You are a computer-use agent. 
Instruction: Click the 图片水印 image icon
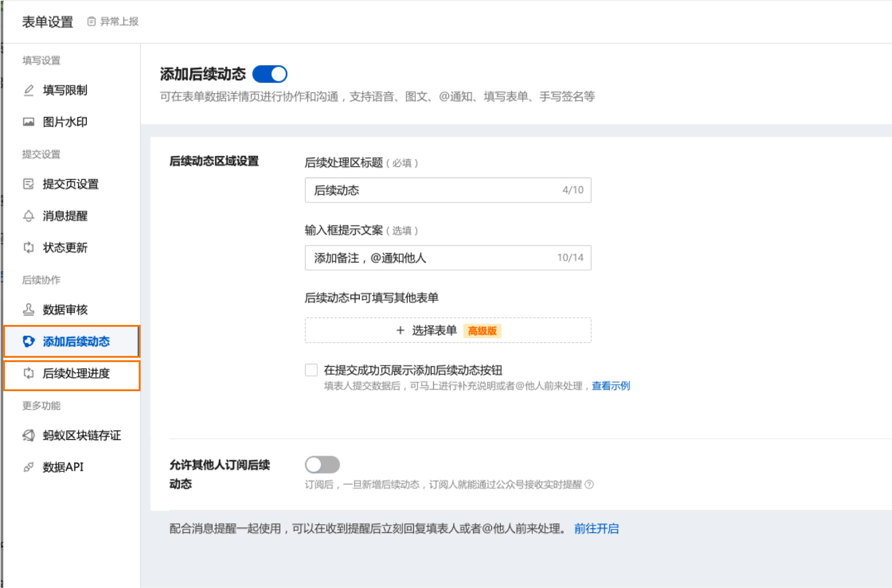point(28,122)
